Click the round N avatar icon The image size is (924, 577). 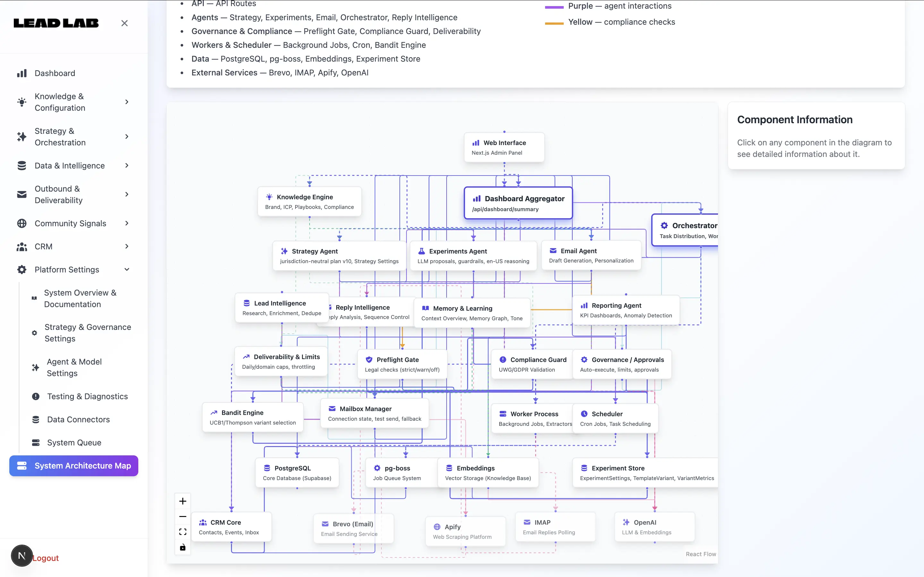tap(22, 555)
